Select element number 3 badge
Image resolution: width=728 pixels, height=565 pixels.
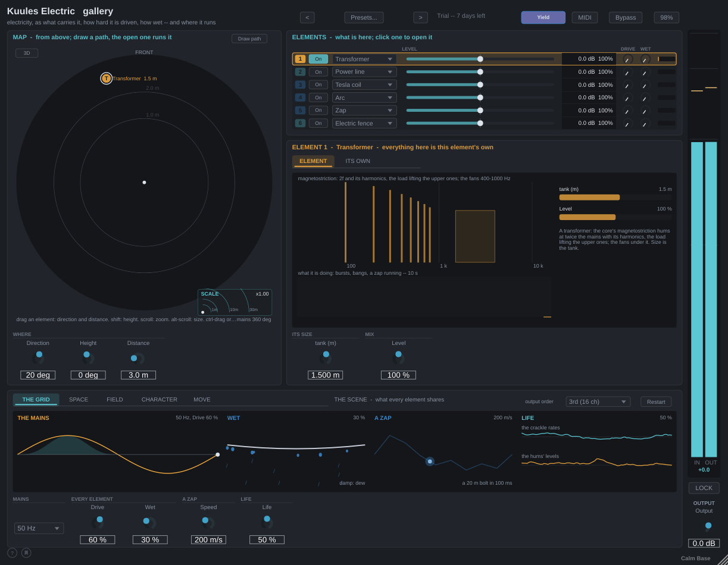pyautogui.click(x=300, y=84)
